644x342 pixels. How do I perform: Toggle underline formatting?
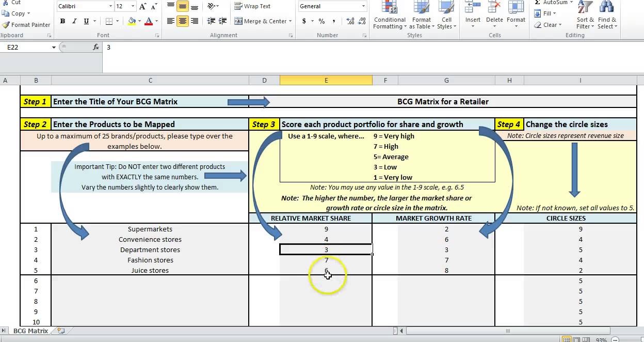[x=86, y=21]
